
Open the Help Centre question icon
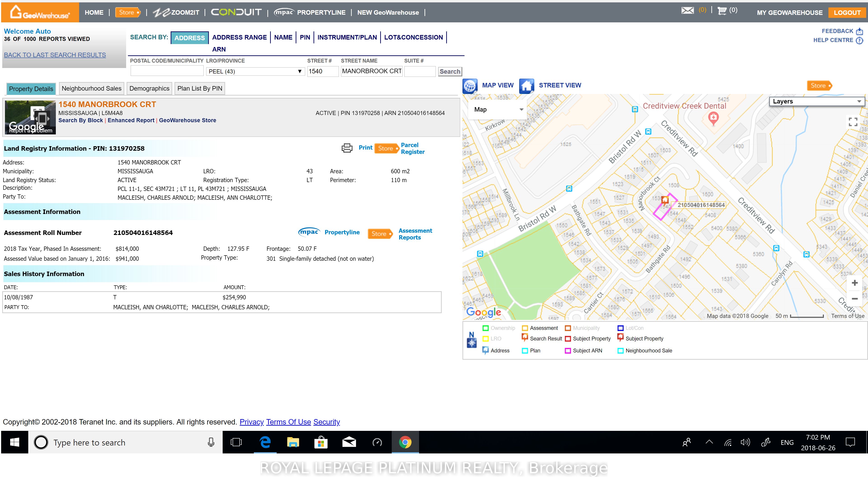click(x=860, y=40)
